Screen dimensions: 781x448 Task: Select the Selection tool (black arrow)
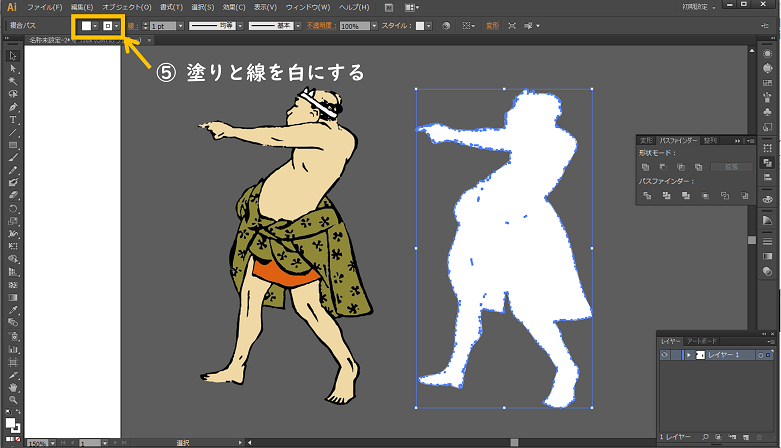(13, 56)
